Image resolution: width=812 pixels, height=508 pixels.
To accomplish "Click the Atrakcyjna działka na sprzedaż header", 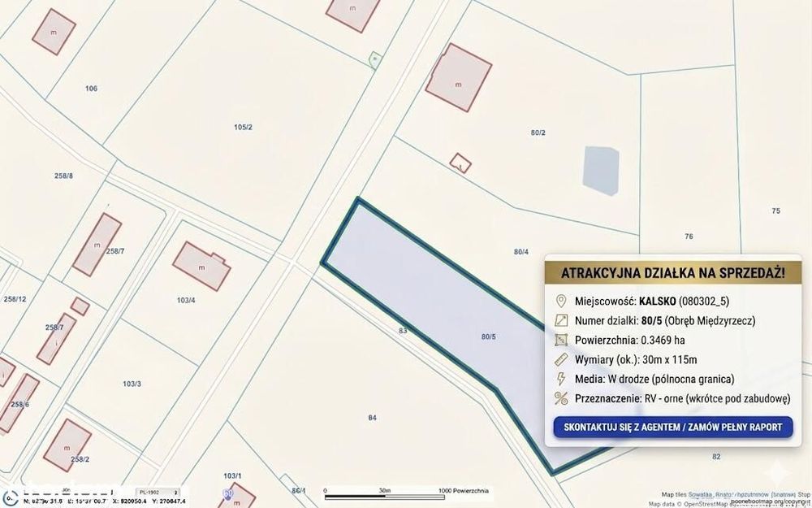I will (x=672, y=272).
